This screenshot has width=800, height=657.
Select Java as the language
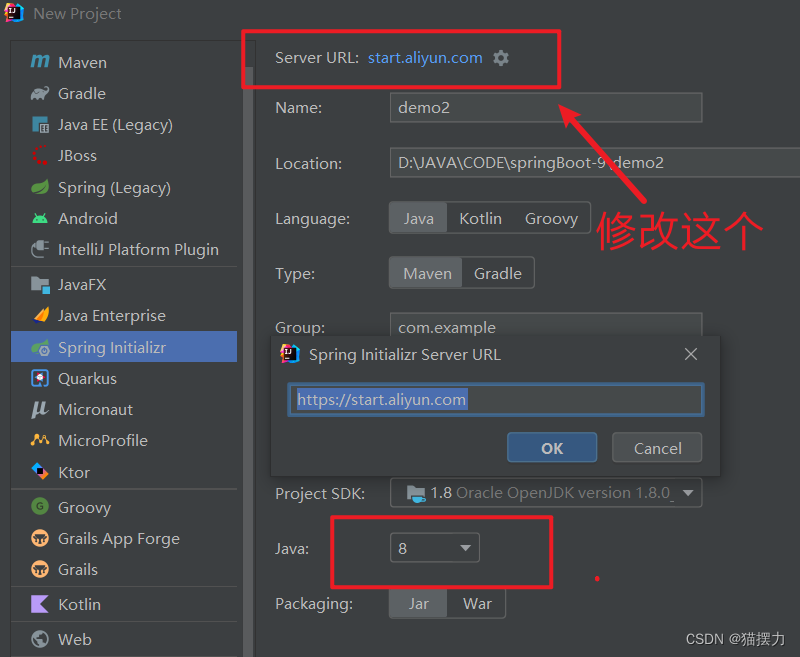click(x=418, y=218)
